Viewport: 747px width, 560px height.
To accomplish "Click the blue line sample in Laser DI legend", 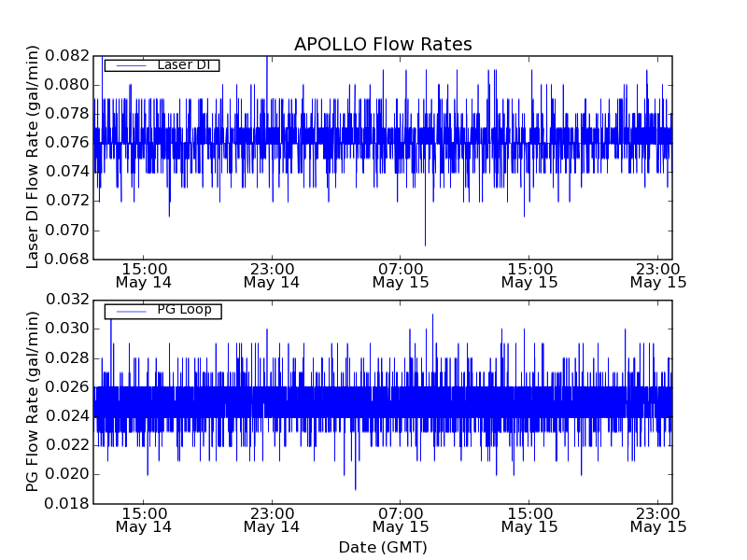I will pos(129,65).
